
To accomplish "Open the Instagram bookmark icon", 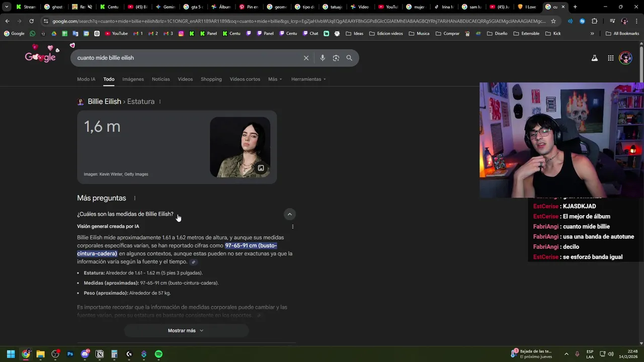I will coord(181,33).
